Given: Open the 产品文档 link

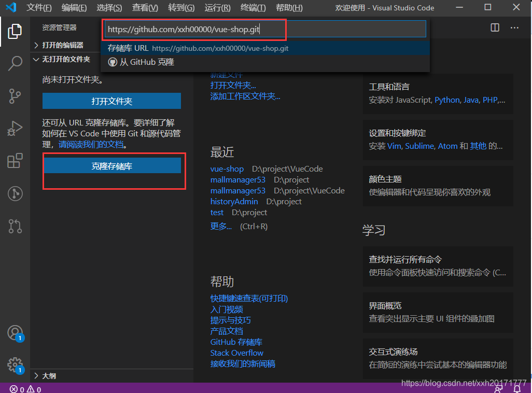Looking at the screenshot, I should coord(227,331).
